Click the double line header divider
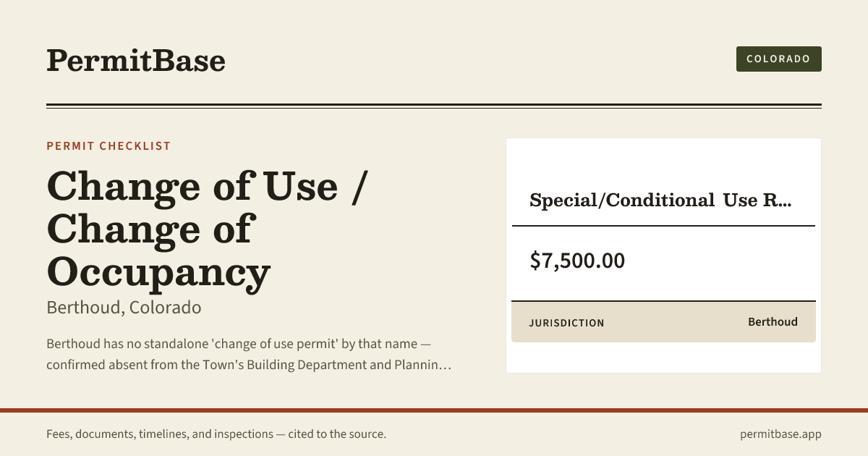Viewport: 868px width, 456px height. pos(434,106)
